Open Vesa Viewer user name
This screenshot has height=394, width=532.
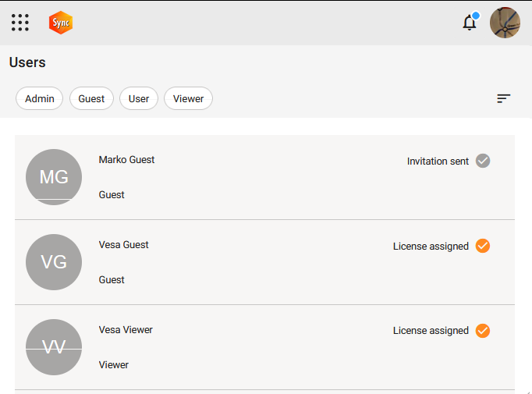[x=126, y=330]
